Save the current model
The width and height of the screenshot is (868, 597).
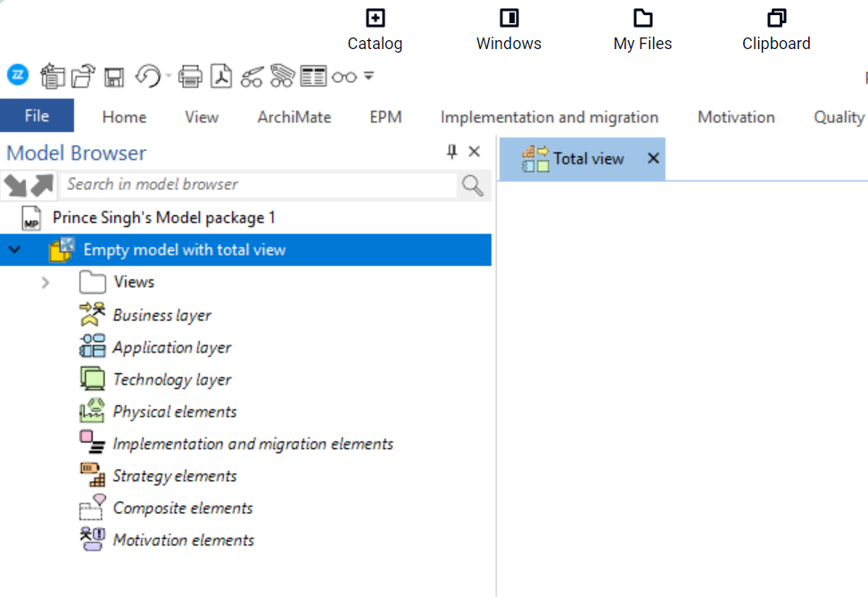click(113, 76)
